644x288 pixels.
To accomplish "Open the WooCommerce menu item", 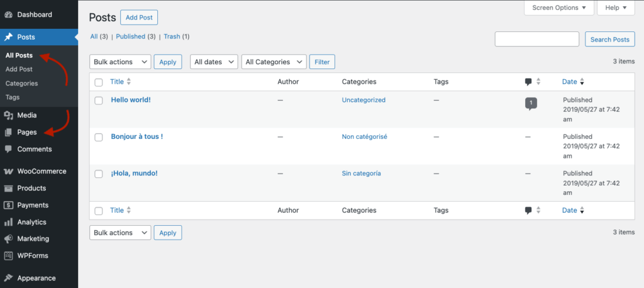I will pyautogui.click(x=38, y=171).
